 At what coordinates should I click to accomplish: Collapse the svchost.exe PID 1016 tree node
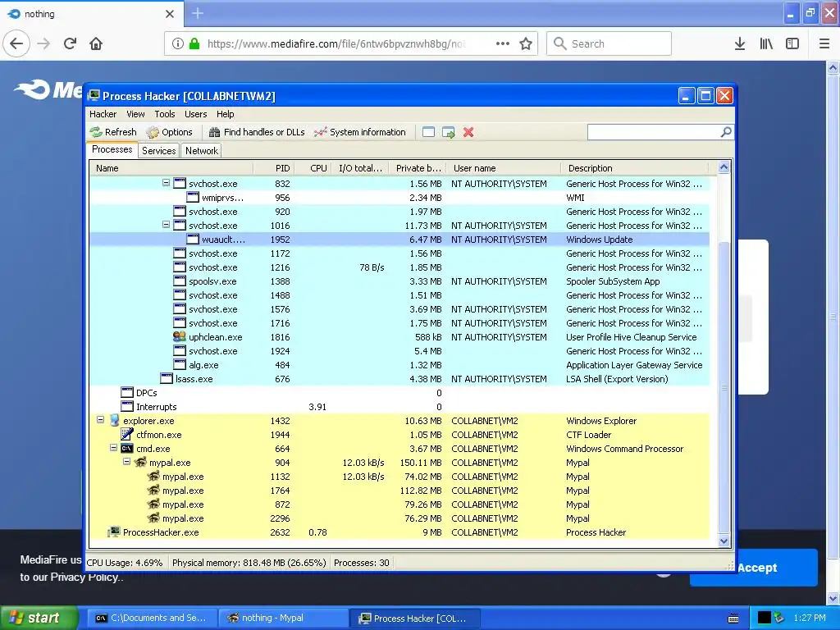tap(166, 225)
